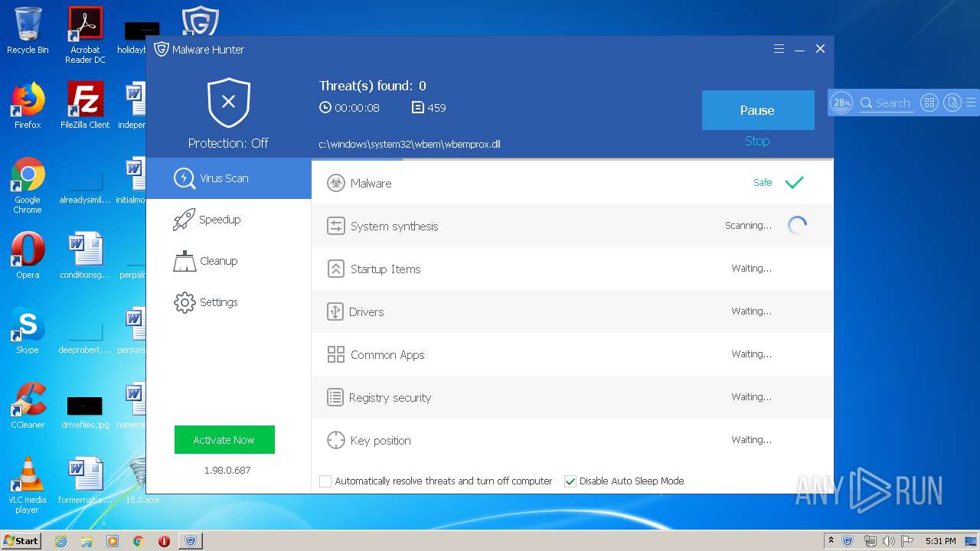Select the VLC media player shortcut
The image size is (980, 551).
[x=28, y=485]
